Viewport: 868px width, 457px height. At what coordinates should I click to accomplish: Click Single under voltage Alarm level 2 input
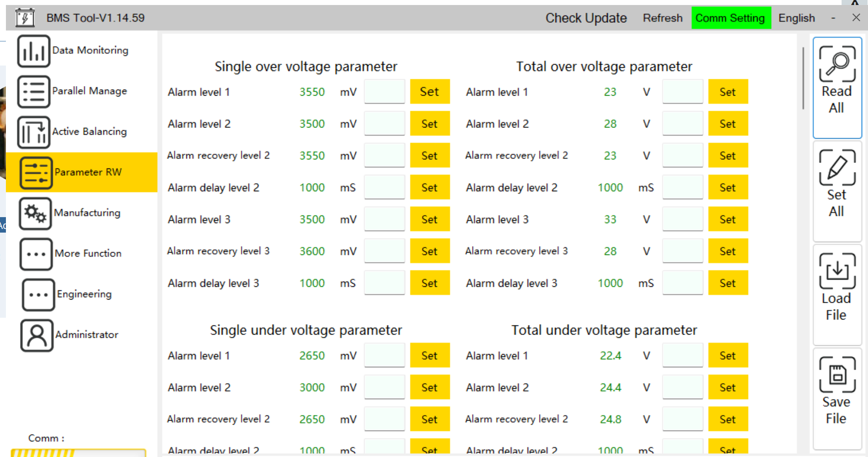384,387
